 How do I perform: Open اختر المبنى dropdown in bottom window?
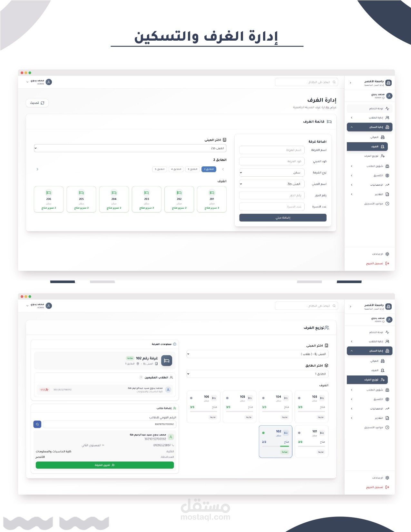coord(258,354)
